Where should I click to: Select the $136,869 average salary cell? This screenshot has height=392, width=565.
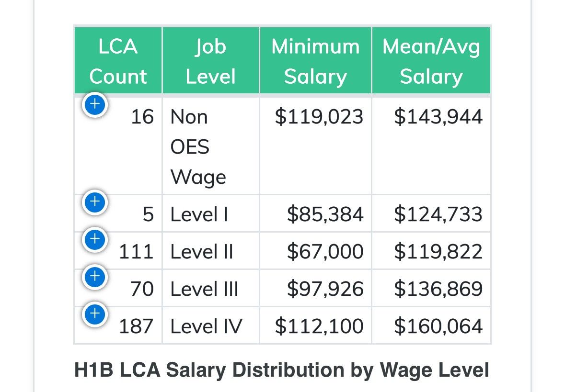[431, 288]
